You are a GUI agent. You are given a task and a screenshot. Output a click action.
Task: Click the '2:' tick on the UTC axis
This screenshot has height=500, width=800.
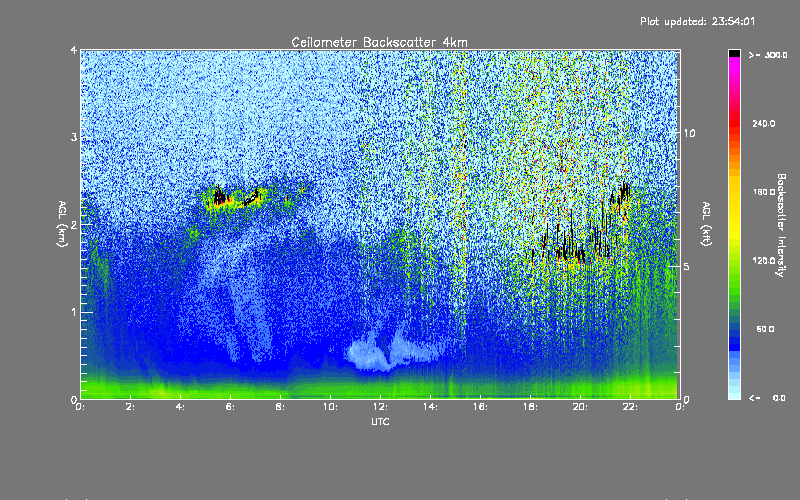click(130, 407)
